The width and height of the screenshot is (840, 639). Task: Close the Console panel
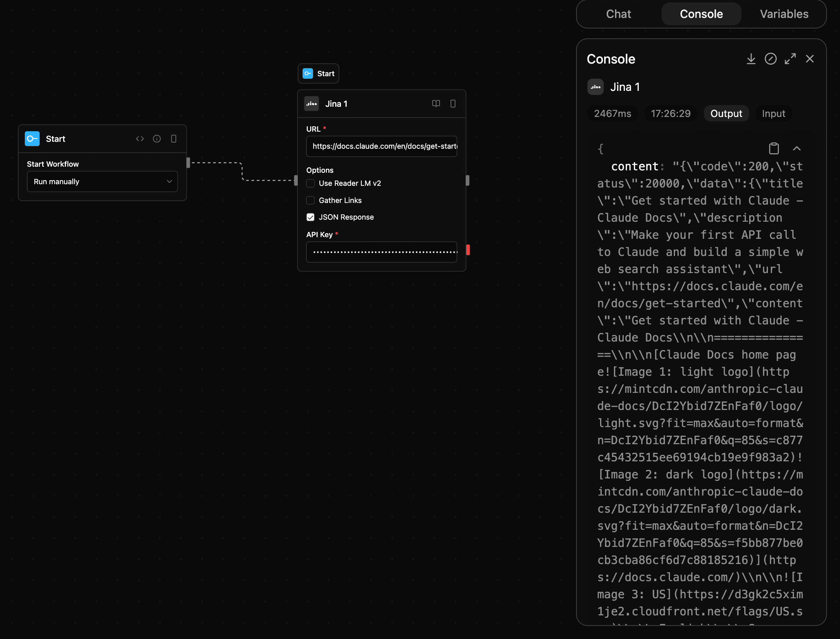tap(809, 59)
